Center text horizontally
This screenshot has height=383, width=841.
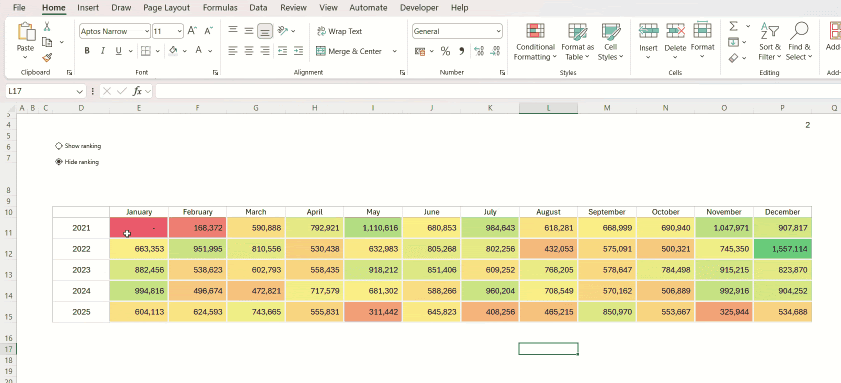click(249, 51)
